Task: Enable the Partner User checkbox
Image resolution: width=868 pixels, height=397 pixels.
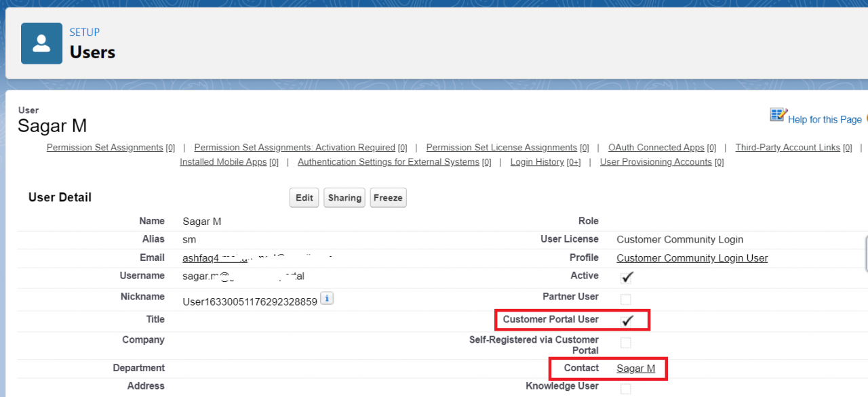Action: pyautogui.click(x=625, y=299)
